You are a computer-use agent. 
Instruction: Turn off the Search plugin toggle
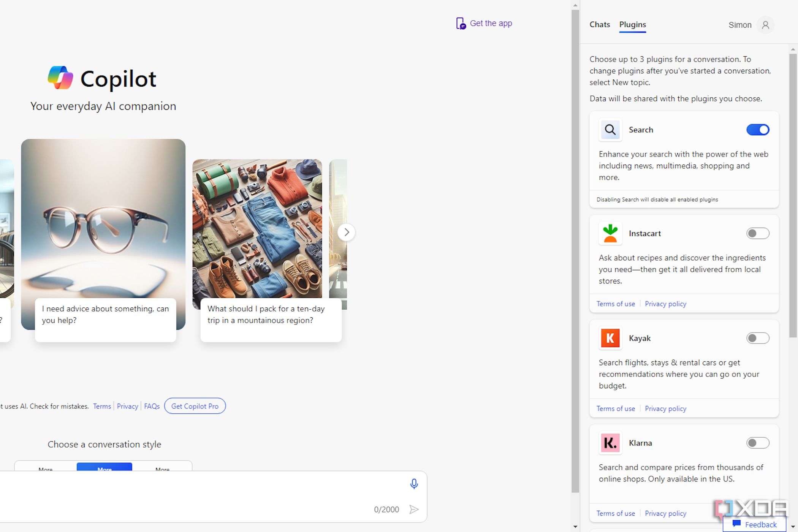758,130
